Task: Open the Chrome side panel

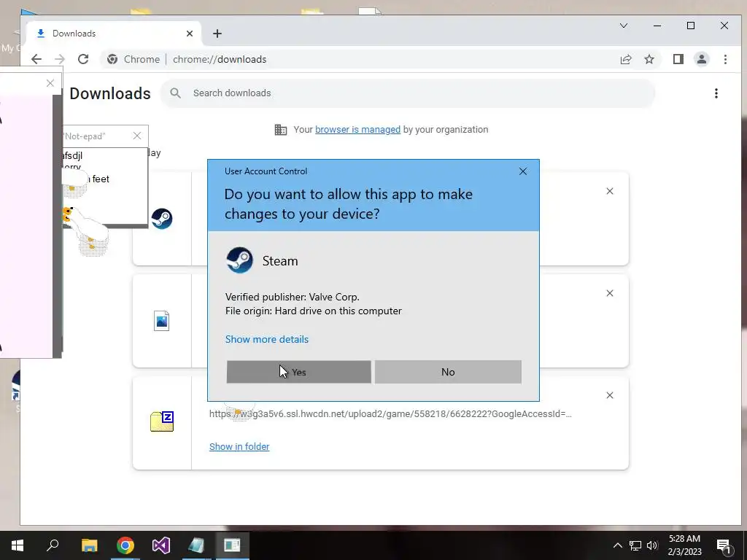Action: tap(678, 59)
